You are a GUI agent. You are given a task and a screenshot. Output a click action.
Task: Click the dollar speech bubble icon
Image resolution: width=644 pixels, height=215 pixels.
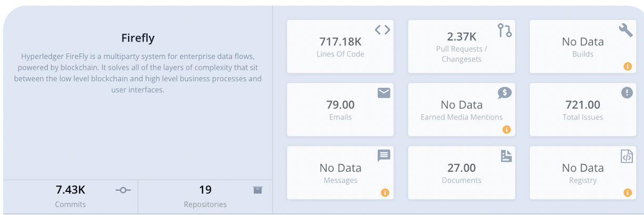click(x=505, y=93)
